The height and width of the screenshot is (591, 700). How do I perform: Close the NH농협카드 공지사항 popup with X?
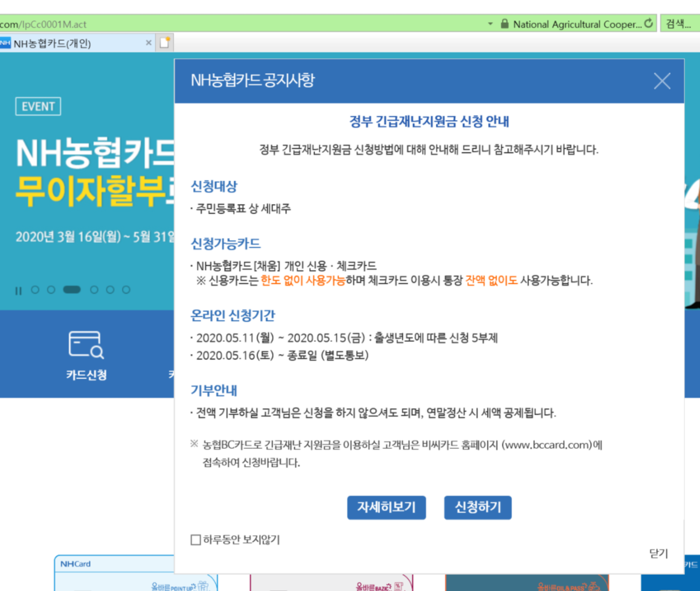click(662, 81)
